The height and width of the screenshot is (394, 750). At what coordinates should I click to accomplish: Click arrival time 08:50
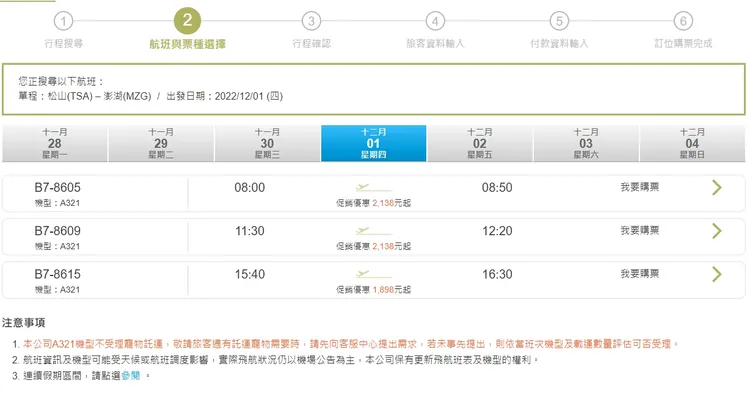coord(497,187)
